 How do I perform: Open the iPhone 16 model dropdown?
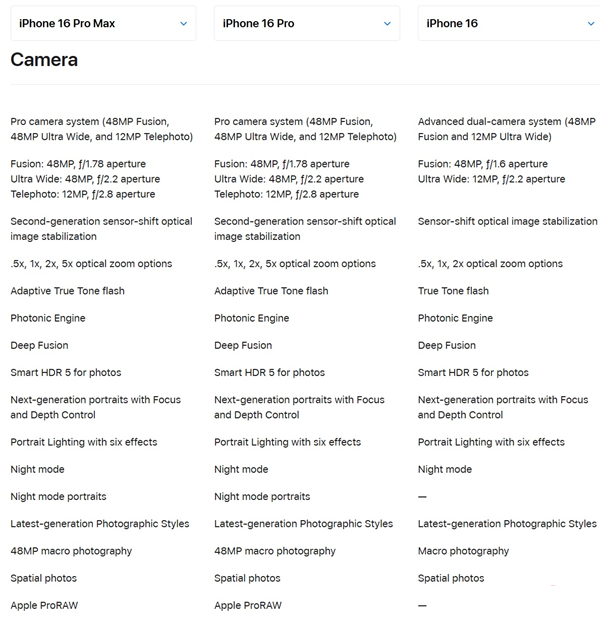pos(509,23)
